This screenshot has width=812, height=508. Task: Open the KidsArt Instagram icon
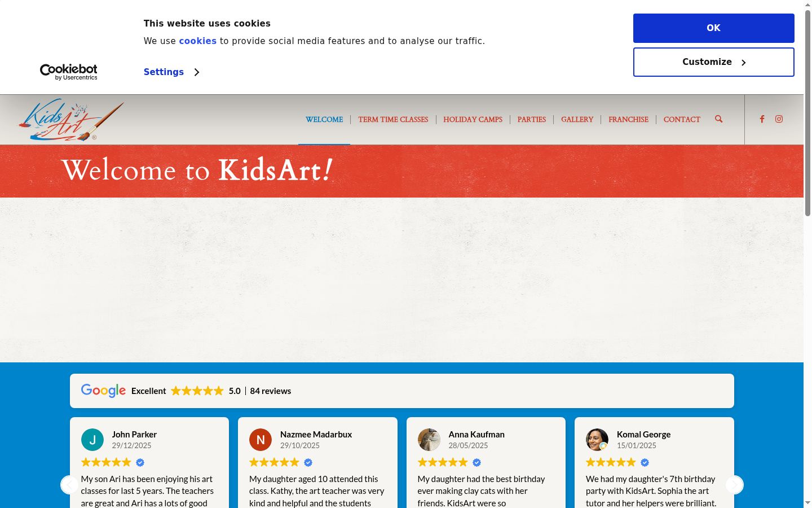(x=779, y=119)
